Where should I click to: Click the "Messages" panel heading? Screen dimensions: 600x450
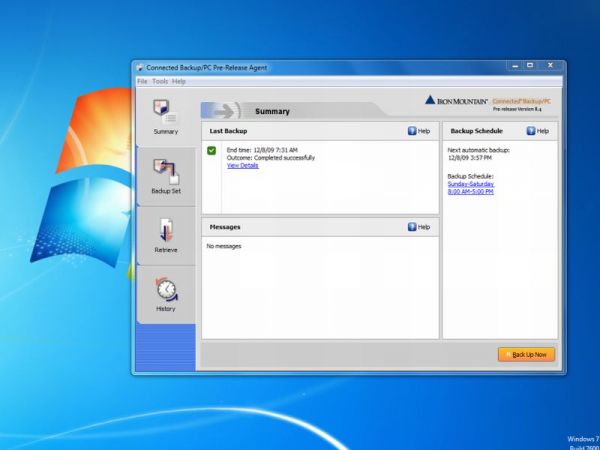[225, 227]
